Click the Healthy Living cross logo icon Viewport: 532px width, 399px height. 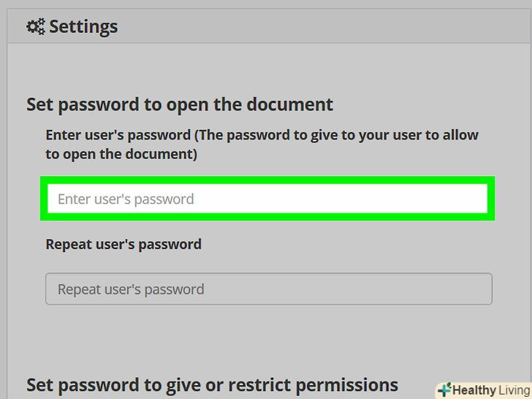coord(444,390)
